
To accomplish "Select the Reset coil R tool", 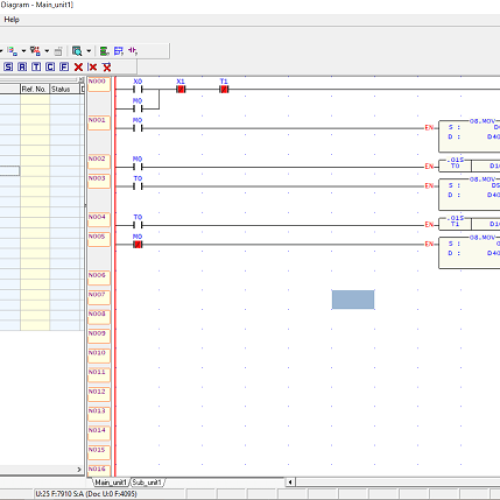I will (22, 67).
